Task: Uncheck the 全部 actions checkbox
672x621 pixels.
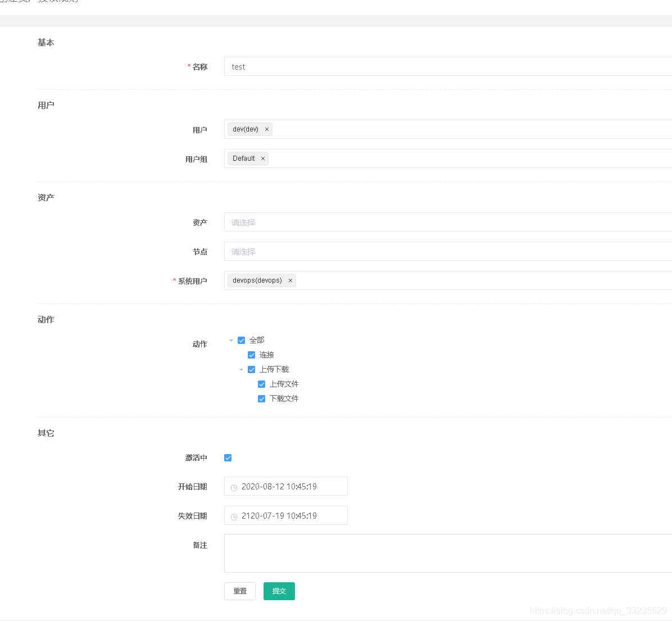Action: coord(241,341)
